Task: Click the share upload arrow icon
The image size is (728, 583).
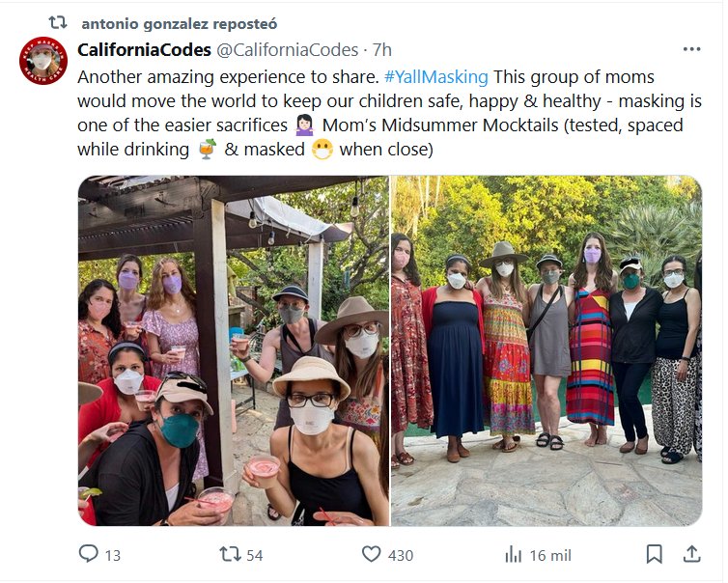Action: pos(691,554)
